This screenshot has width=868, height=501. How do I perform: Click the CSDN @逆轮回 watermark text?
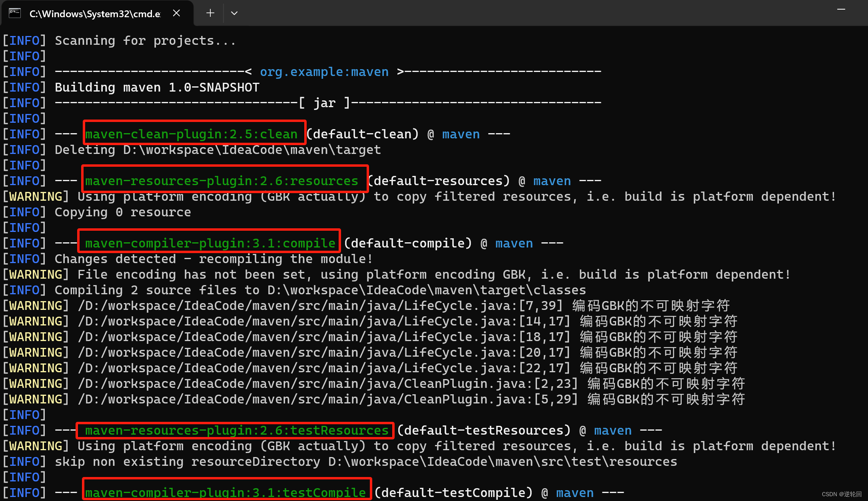[x=840, y=494]
